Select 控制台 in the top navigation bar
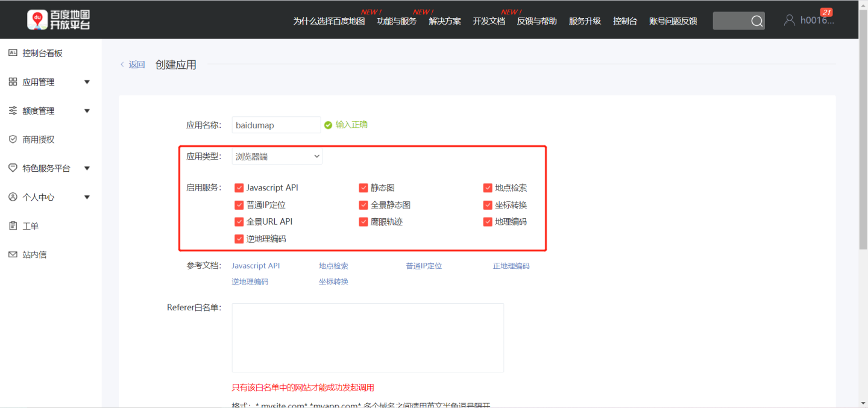 tap(625, 21)
